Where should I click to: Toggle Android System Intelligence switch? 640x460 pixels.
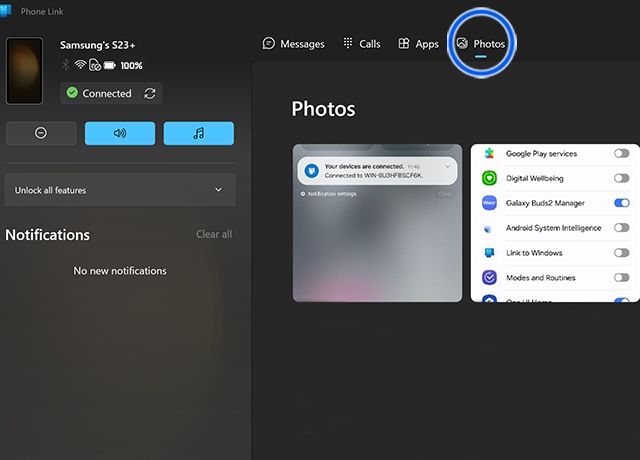tap(622, 228)
